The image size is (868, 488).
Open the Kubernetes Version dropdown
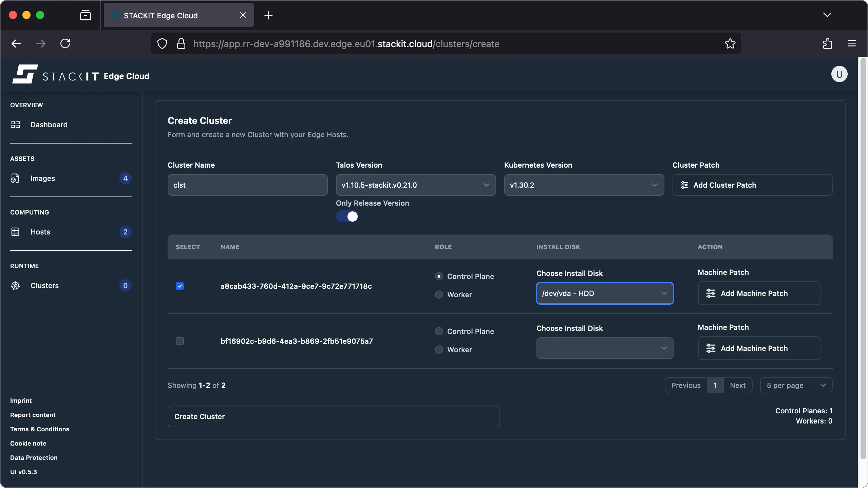coord(583,185)
